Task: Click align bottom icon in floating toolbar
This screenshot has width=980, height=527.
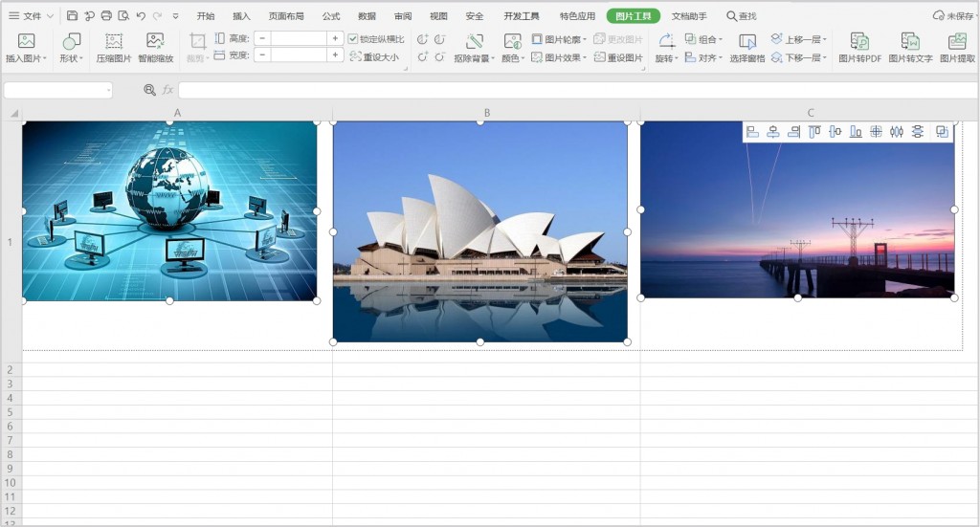Action: (x=856, y=132)
